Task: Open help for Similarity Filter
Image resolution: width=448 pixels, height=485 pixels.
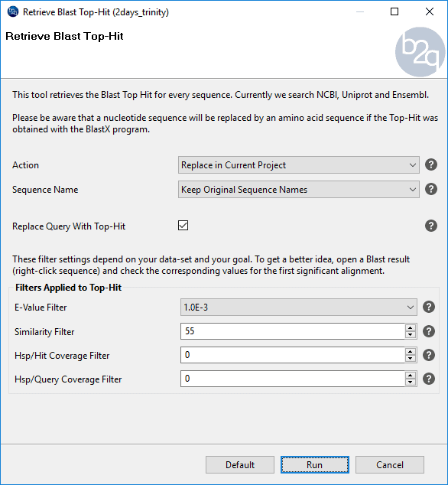Action: tap(429, 331)
